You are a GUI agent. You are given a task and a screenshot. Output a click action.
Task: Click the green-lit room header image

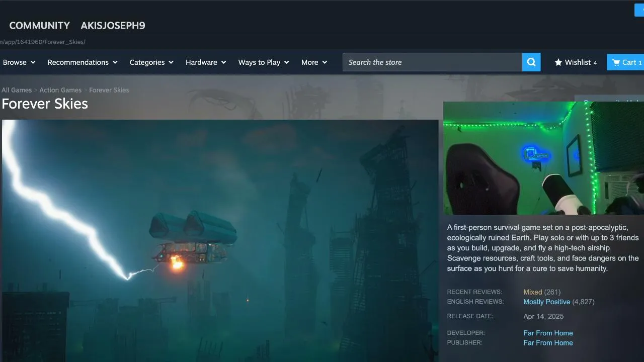coord(543,158)
